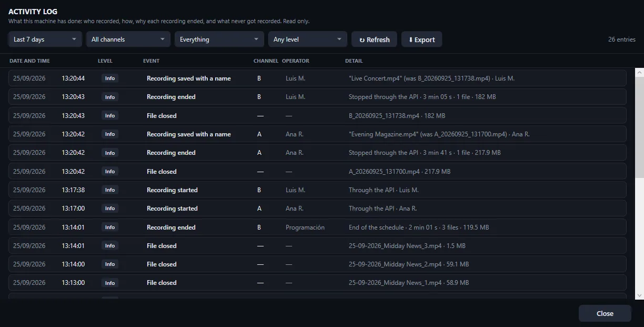
Task: Click the Close button
Action: pyautogui.click(x=605, y=313)
